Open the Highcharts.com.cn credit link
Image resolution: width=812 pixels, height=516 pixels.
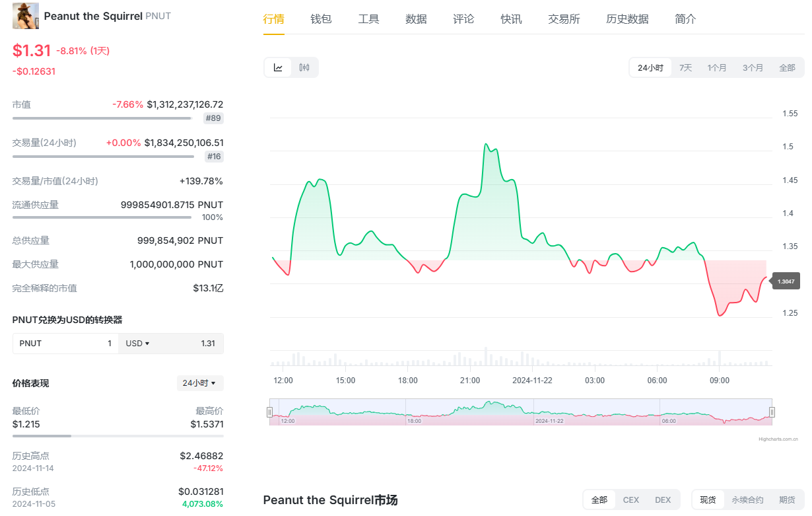(x=778, y=439)
